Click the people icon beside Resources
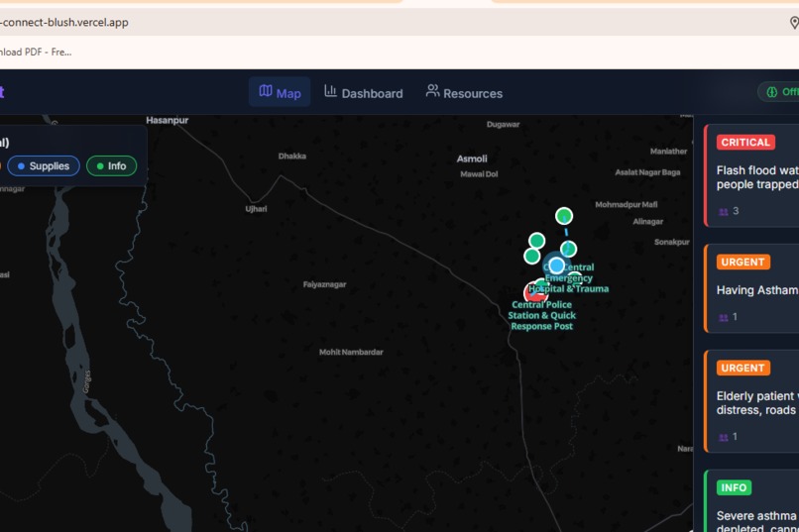The height and width of the screenshot is (532, 799). (432, 91)
